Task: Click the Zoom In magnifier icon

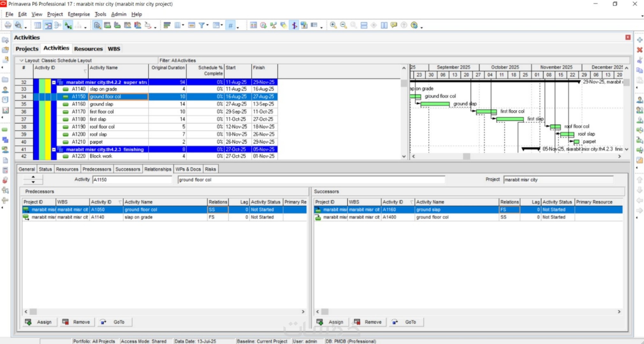Action: point(333,25)
